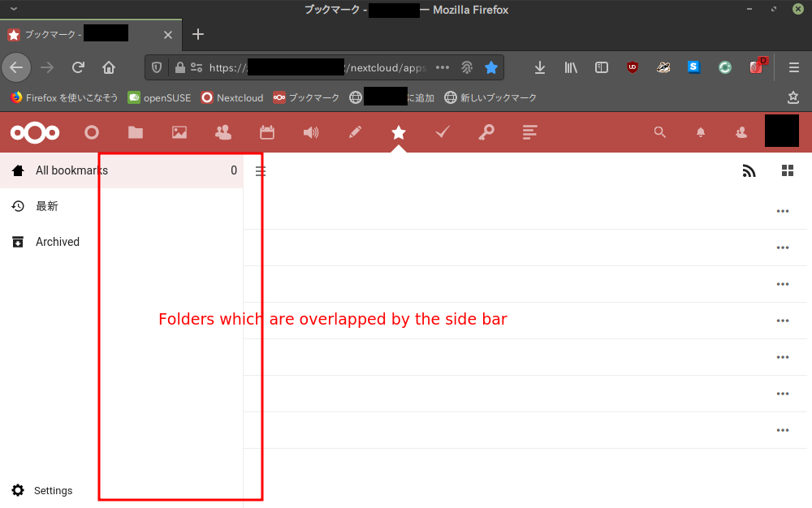The image size is (812, 508).
Task: Open page actions three-dot menu in URL bar
Action: pos(443,68)
